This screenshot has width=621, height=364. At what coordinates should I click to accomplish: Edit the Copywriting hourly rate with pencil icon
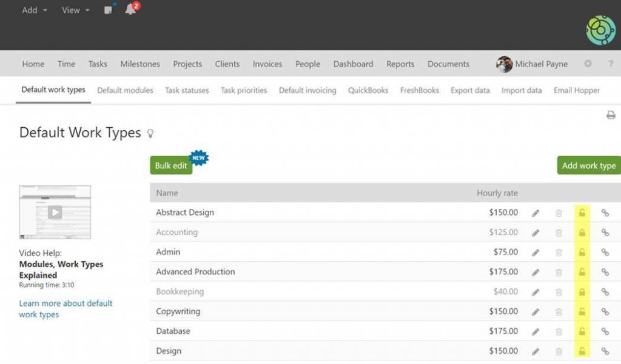pos(535,311)
